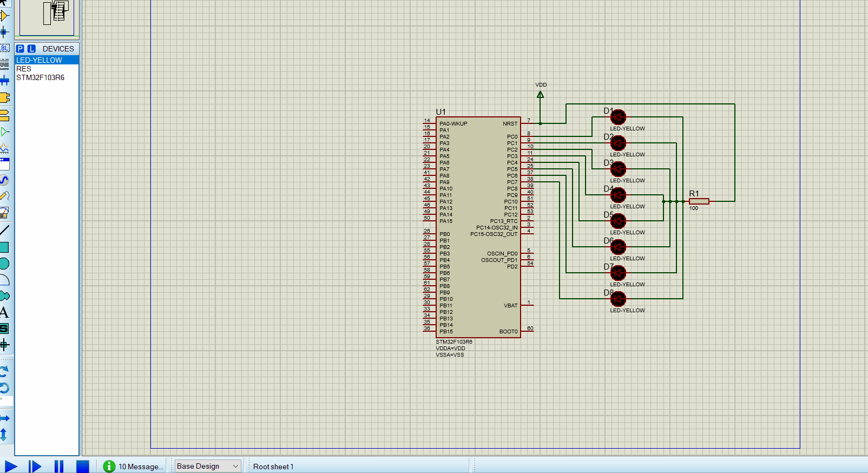Click the rotation angle input field
The height and width of the screenshot is (473, 868).
[x=6, y=401]
